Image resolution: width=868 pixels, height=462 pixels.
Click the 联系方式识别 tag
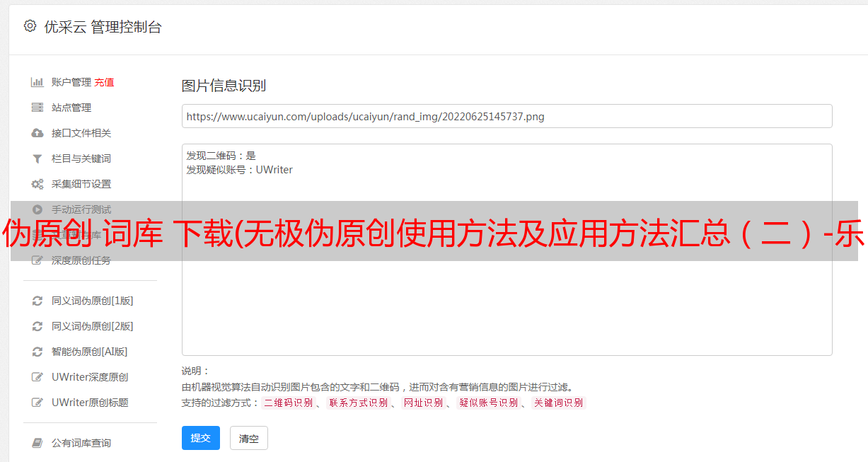tap(358, 403)
